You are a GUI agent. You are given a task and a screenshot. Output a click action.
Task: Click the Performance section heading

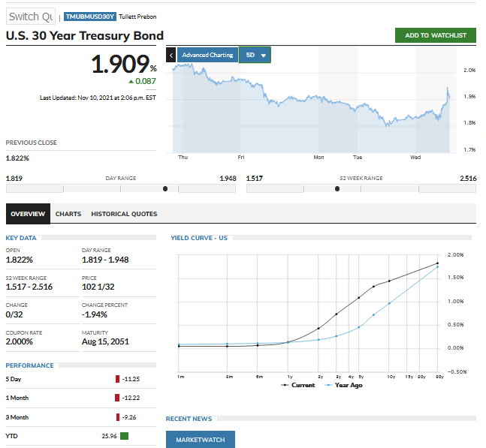pos(30,365)
